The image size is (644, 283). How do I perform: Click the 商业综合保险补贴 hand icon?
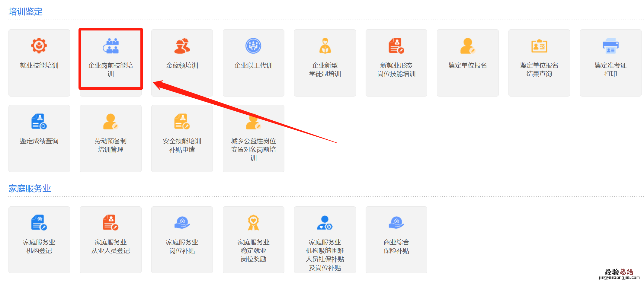396,223
